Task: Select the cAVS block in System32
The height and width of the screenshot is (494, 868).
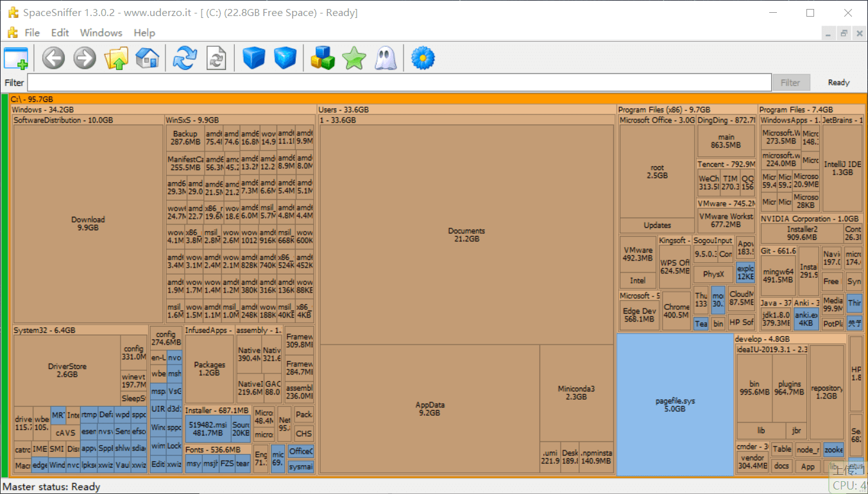Action: [65, 432]
